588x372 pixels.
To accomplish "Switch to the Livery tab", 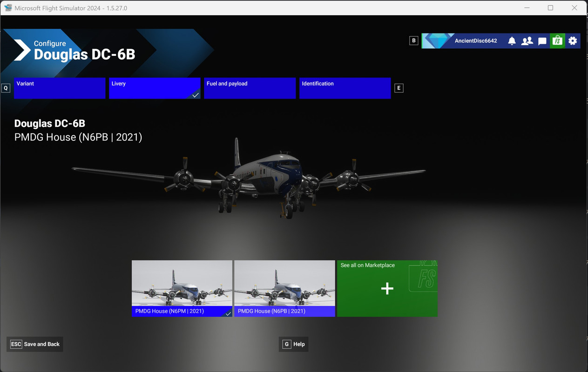I will (x=155, y=88).
